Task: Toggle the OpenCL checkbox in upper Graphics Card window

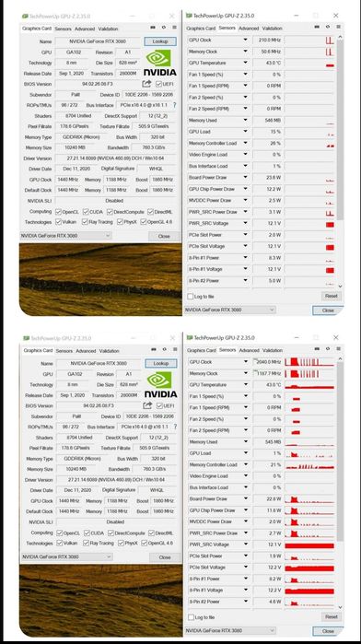Action: (x=58, y=212)
